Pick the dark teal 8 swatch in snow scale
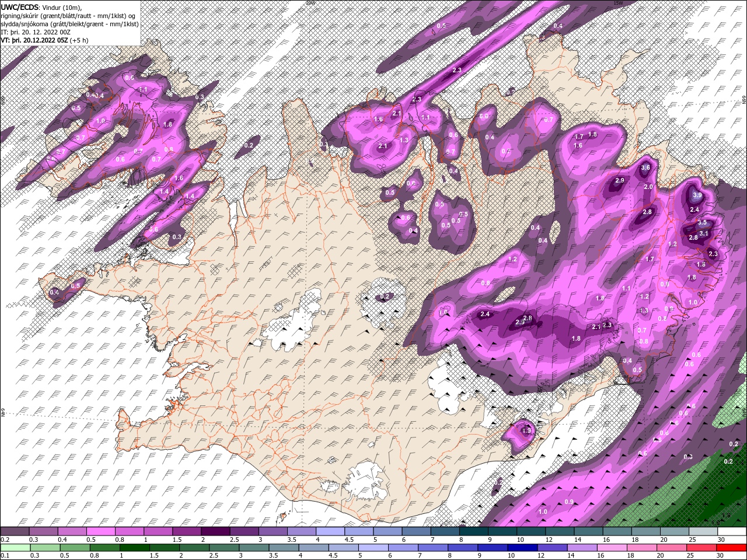The width and height of the screenshot is (747, 560). click(x=474, y=531)
